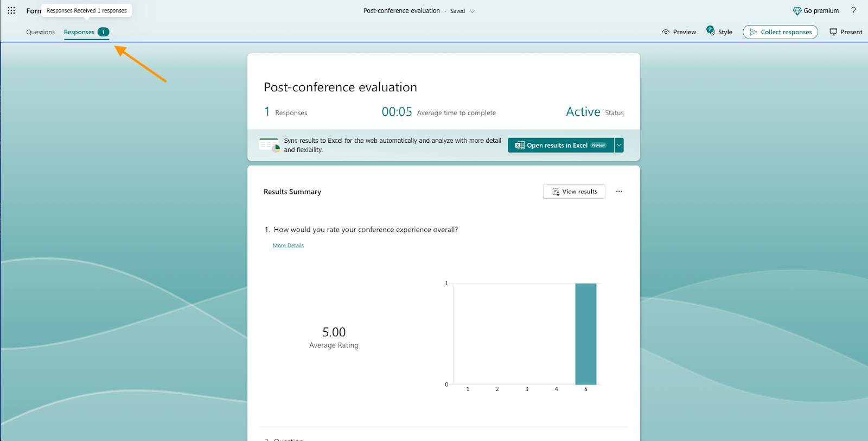Open the More Details link

(288, 245)
